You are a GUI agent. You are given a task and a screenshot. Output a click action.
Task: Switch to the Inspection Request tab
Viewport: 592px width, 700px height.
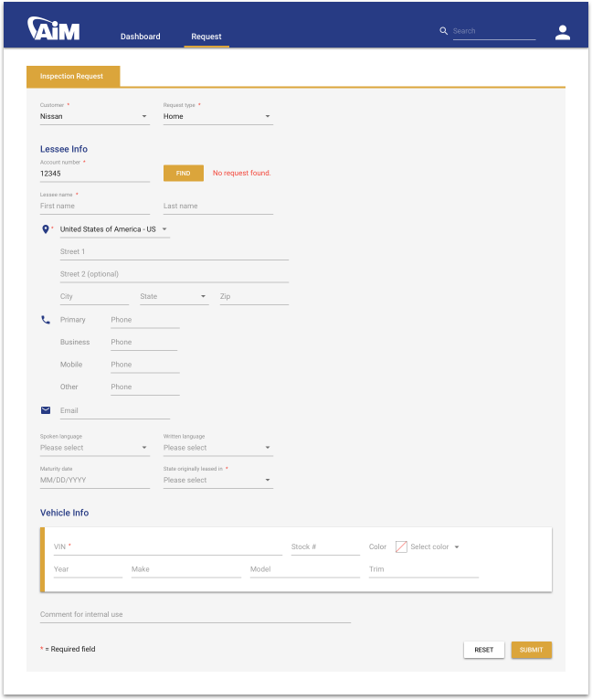point(72,77)
